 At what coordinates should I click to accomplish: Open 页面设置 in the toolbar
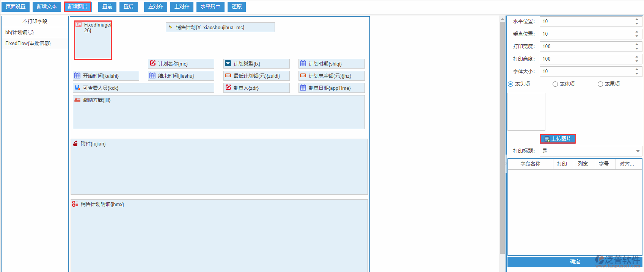(16, 7)
